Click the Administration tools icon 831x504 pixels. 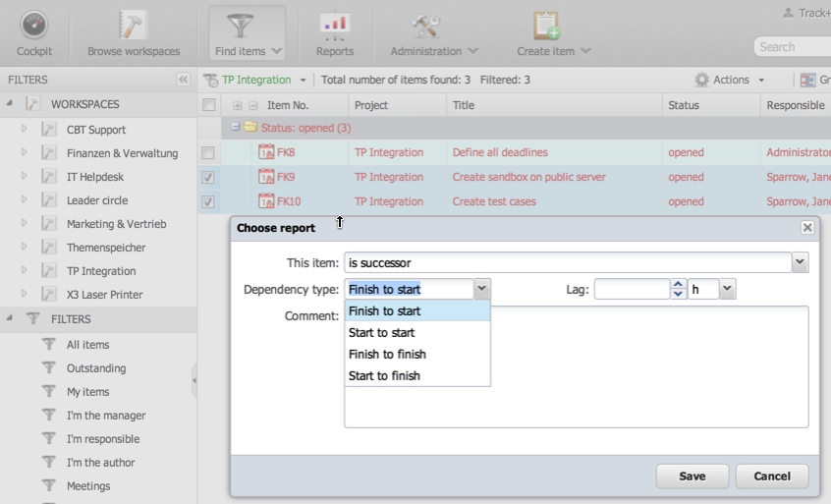click(426, 27)
